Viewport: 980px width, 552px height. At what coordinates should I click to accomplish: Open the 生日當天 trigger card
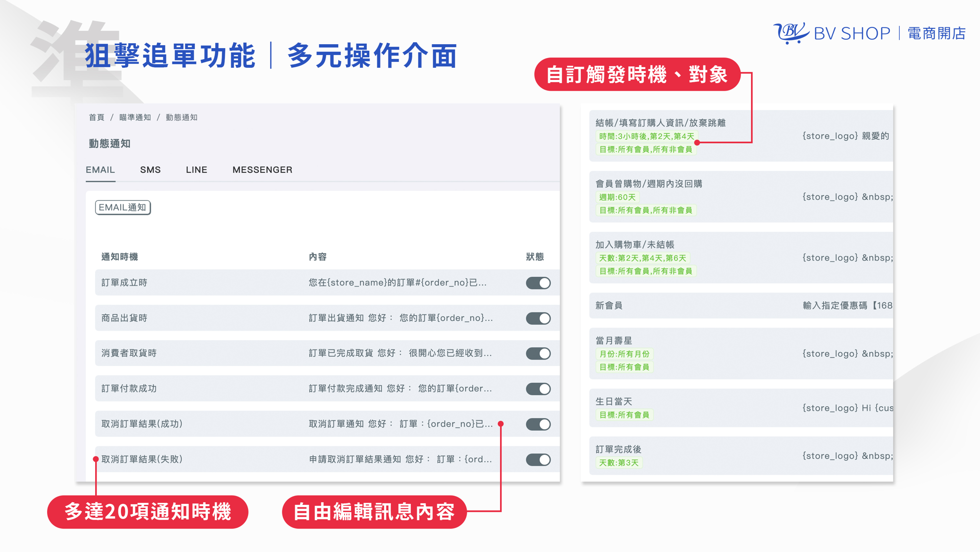pos(741,407)
